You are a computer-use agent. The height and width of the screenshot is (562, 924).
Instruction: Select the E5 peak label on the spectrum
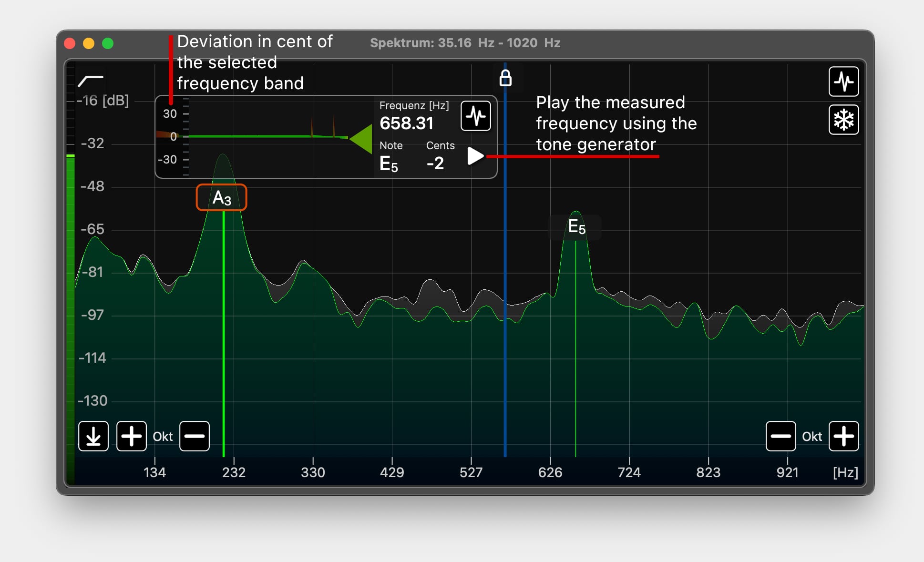pos(576,227)
